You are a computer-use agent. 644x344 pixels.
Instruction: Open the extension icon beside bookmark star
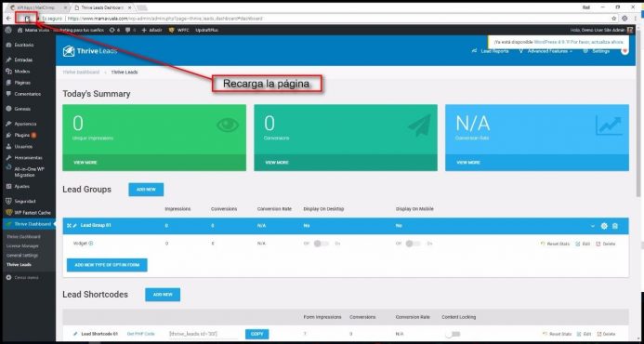tap(624, 19)
